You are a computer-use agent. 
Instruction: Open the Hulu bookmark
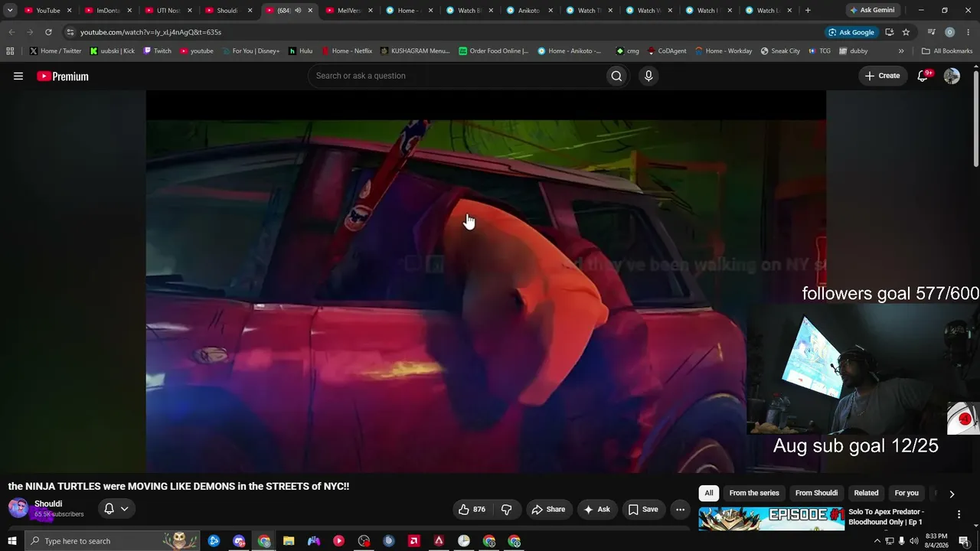tap(300, 51)
